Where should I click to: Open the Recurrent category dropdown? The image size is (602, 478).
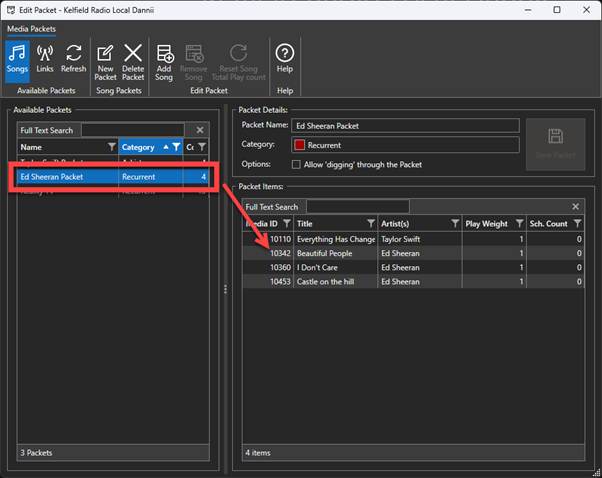[405, 145]
